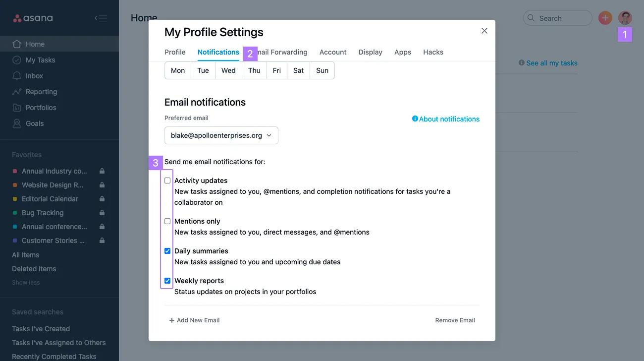Collapse favorites with Show less

coord(26,283)
